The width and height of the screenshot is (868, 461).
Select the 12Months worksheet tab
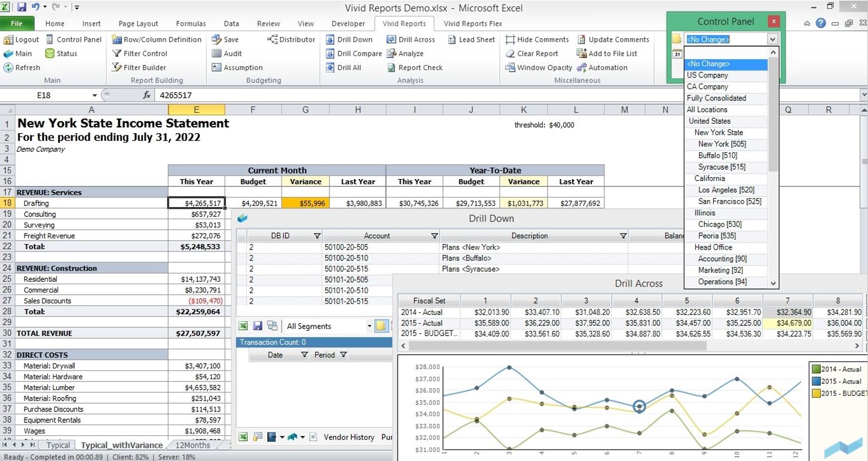[192, 445]
